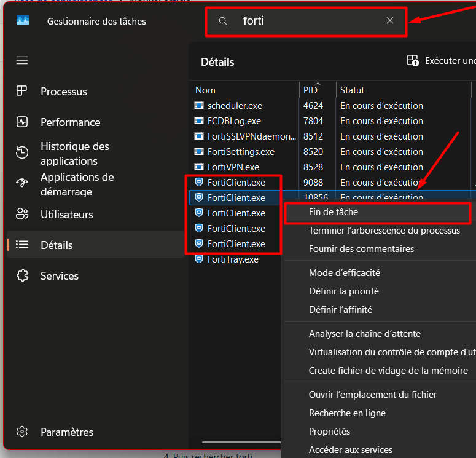The width and height of the screenshot is (476, 458).
Task: Click the Paramètres gear icon
Action: coord(22,432)
